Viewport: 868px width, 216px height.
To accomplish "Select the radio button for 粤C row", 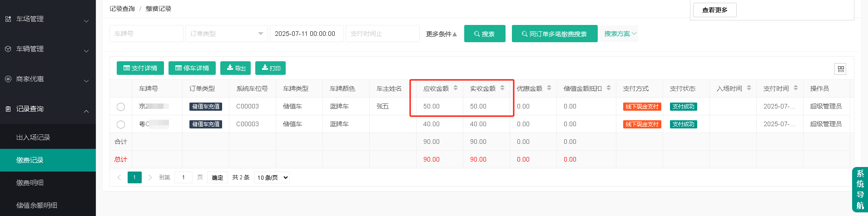I will pyautogui.click(x=121, y=124).
